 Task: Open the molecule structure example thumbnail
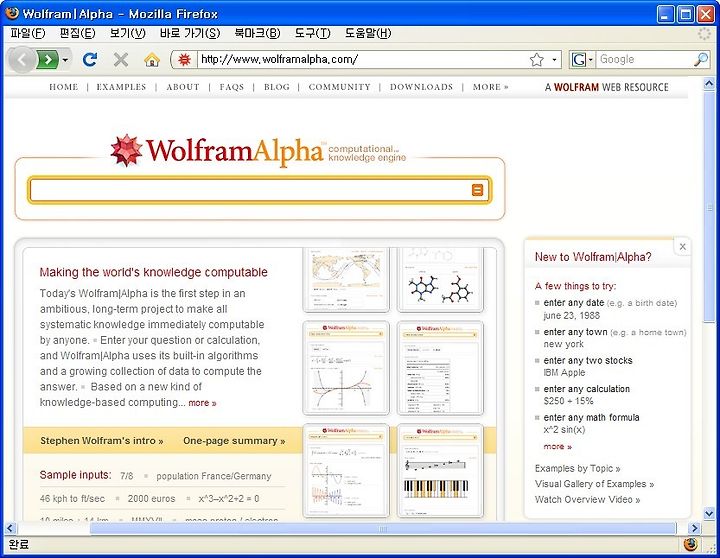tap(440, 279)
